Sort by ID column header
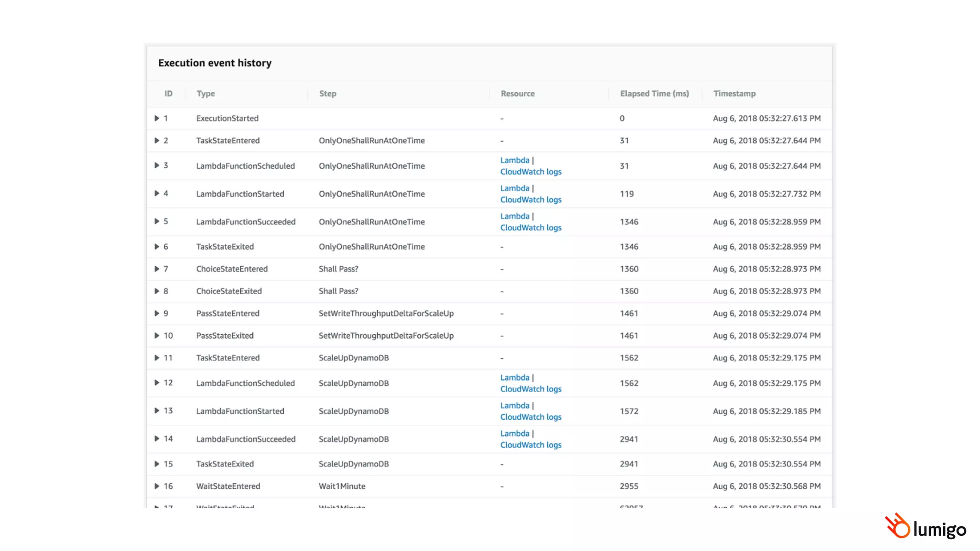980x551 pixels. point(168,94)
